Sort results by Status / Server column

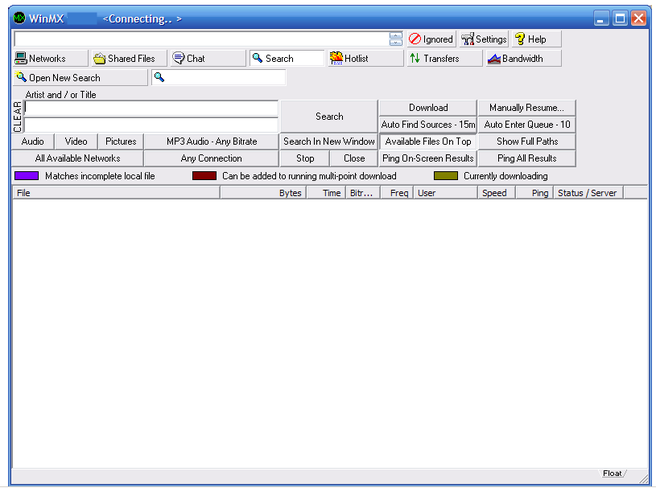pos(588,193)
